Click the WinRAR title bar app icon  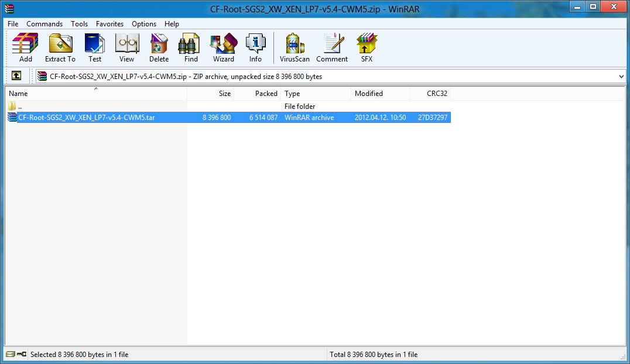coord(9,8)
